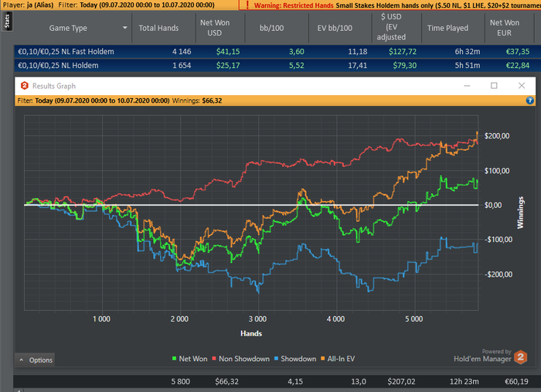
Task: Click the 5 000 x-axis tick label
Action: pos(414,319)
